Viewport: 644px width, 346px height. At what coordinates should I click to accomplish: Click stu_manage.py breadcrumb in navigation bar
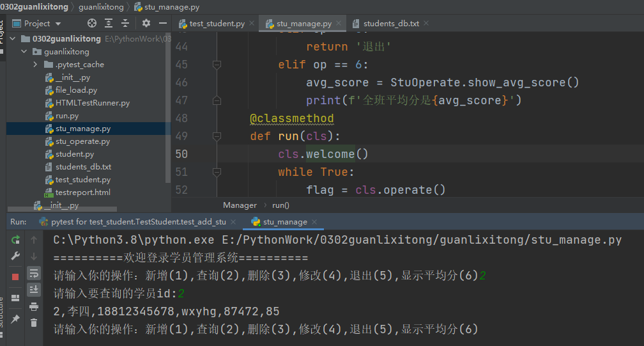click(172, 7)
